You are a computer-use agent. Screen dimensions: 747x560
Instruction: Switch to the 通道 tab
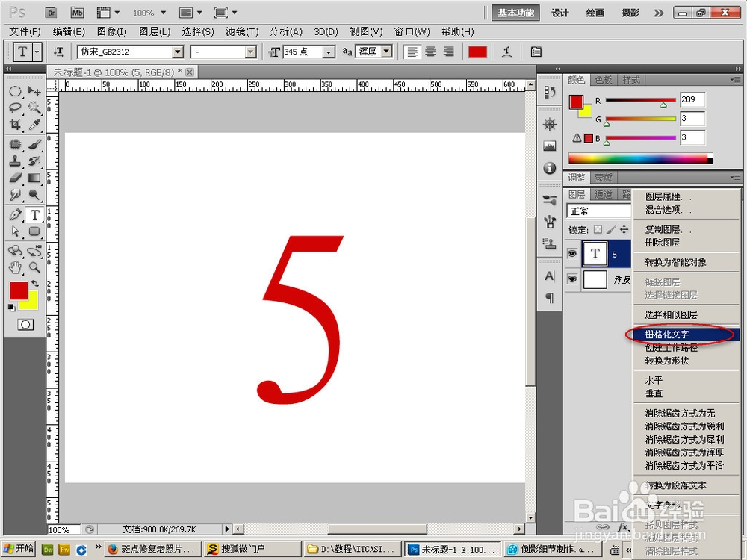pos(603,194)
